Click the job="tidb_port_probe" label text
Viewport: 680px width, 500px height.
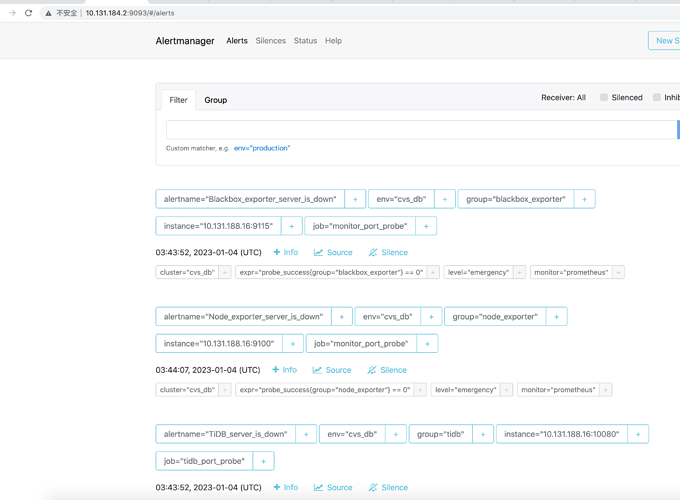pos(204,461)
